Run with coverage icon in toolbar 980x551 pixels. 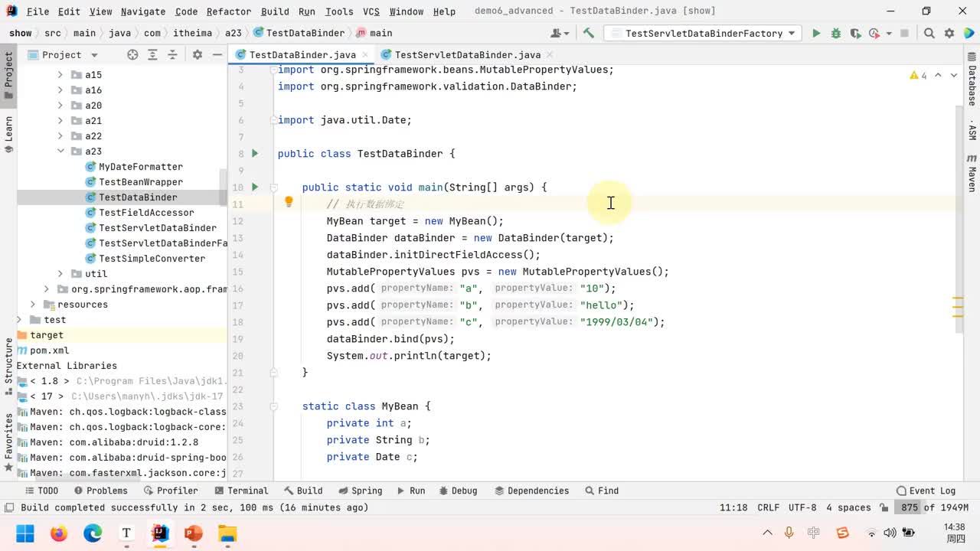[x=854, y=33]
